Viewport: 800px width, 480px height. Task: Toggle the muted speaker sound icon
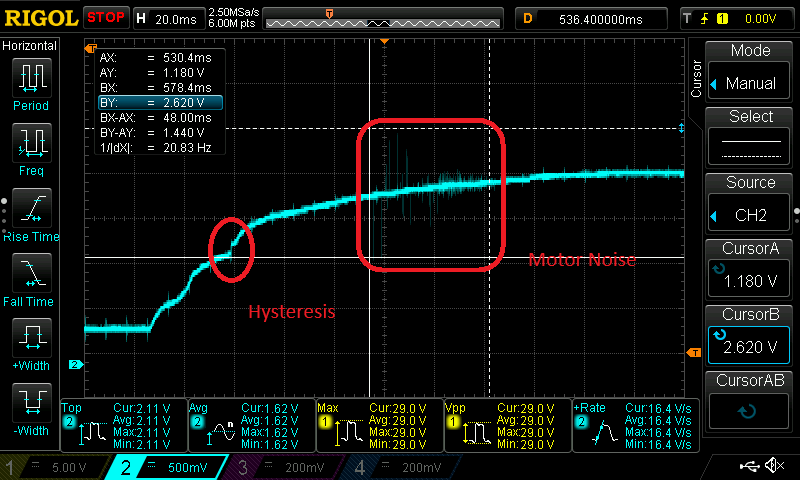775,465
